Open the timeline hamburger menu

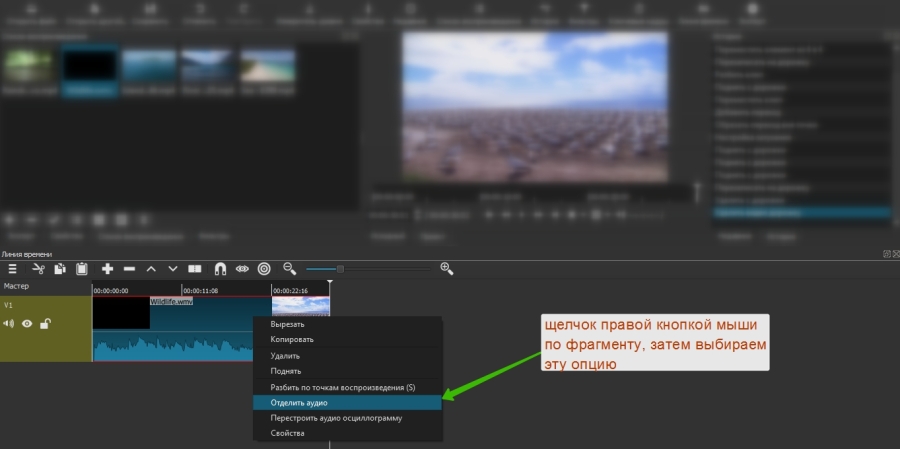[13, 269]
